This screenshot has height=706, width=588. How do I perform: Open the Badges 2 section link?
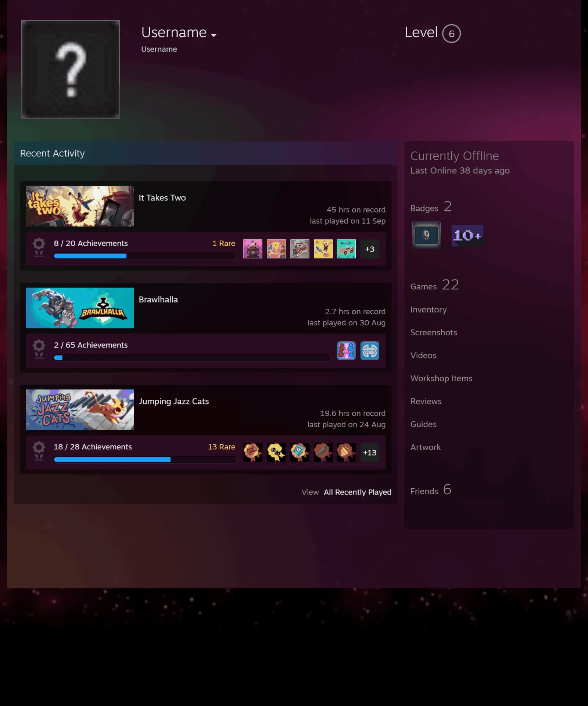click(x=431, y=207)
